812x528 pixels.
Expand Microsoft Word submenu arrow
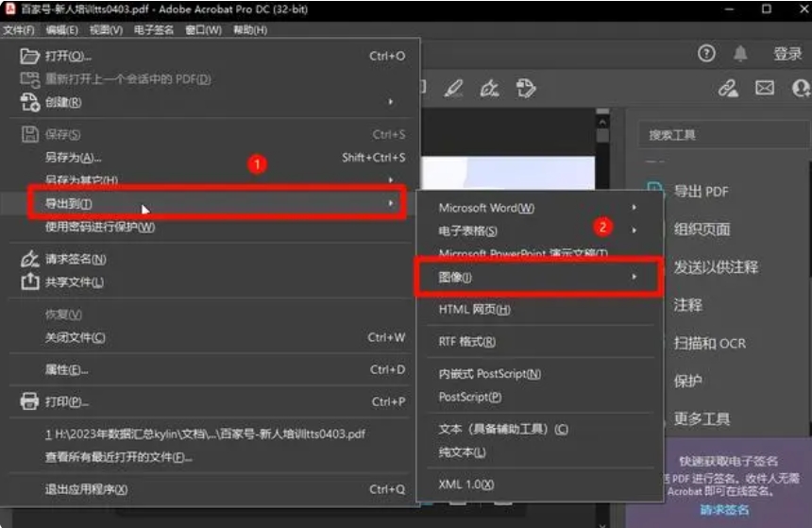[634, 207]
